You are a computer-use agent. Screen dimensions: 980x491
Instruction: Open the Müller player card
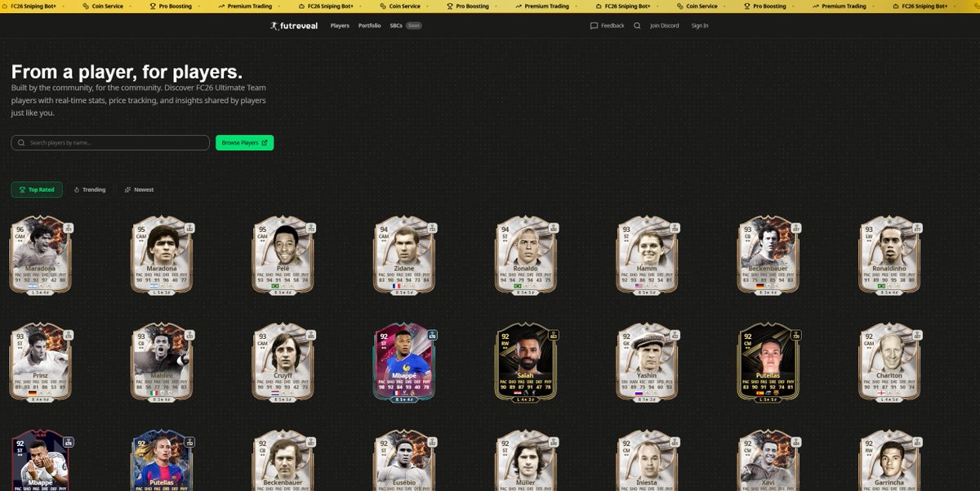525,462
